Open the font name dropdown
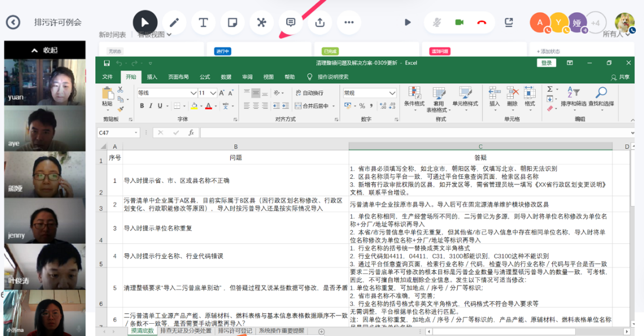This screenshot has width=644, height=336. (x=194, y=93)
